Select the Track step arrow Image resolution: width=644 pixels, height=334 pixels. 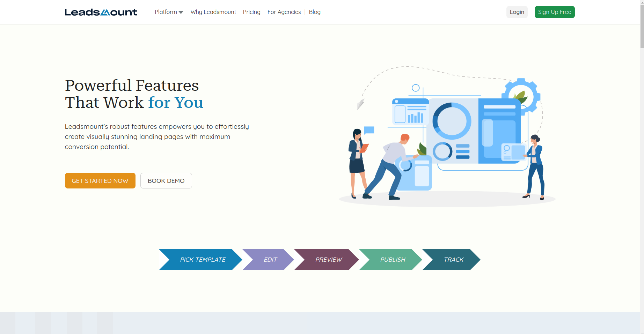[x=452, y=260]
